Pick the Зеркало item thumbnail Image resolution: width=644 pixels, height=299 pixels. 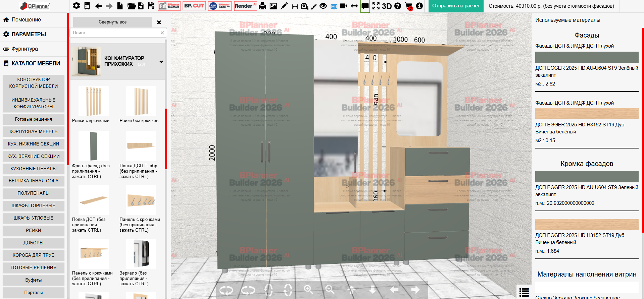click(x=141, y=254)
